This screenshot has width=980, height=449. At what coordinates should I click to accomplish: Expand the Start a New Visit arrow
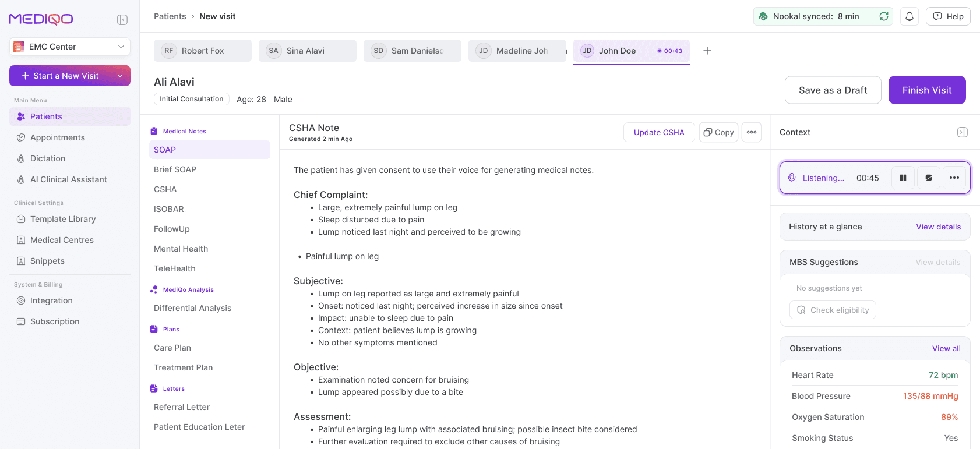pos(120,76)
